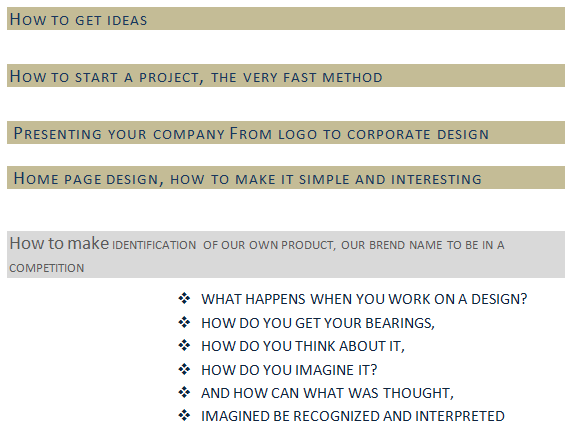Click diamond bullet before 'What happens when'
Image resolution: width=571 pixels, height=427 pixels.
coord(184,298)
